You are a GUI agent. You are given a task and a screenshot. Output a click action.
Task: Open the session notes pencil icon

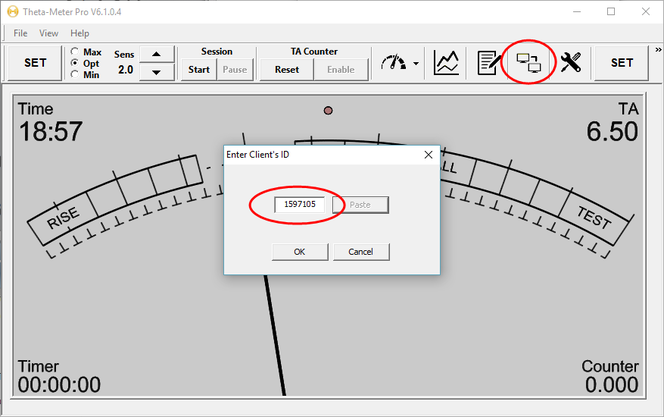[x=489, y=63]
